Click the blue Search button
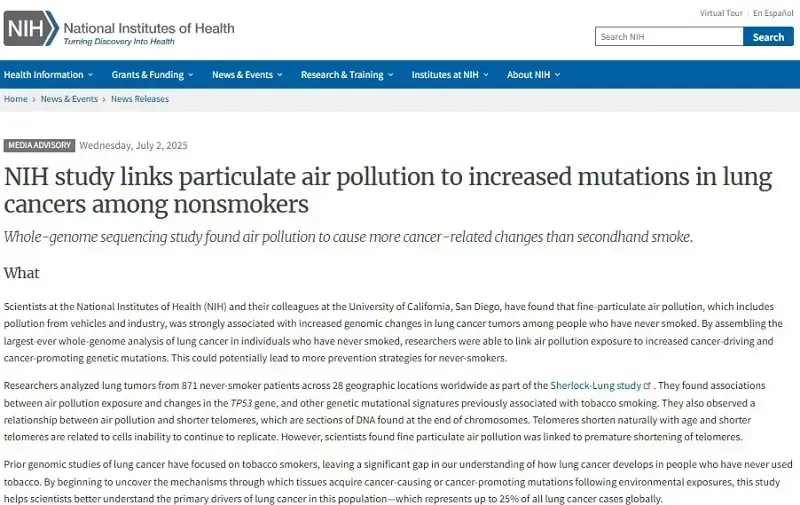This screenshot has width=800, height=505. click(x=768, y=37)
